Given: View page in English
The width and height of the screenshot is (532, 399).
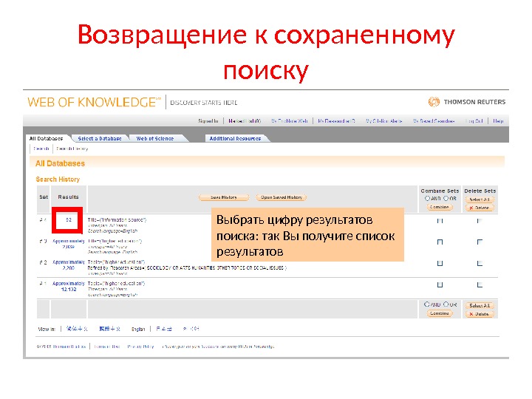Looking at the screenshot, I should point(138,329).
